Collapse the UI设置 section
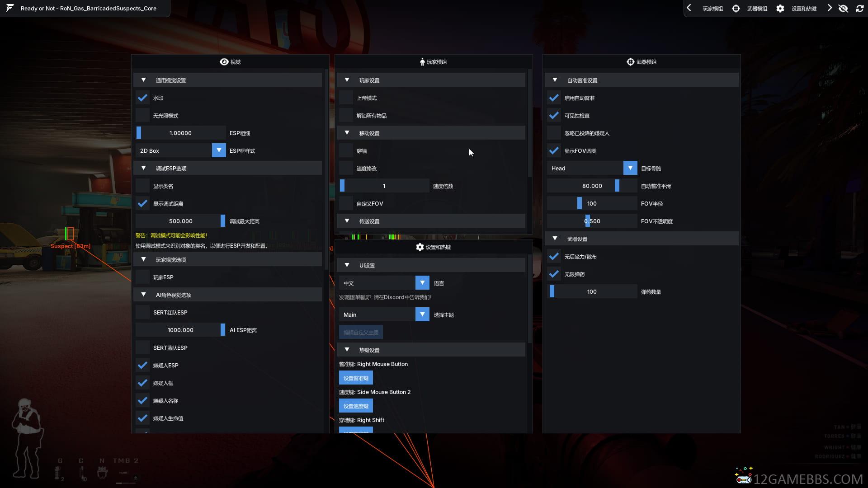 click(x=431, y=265)
